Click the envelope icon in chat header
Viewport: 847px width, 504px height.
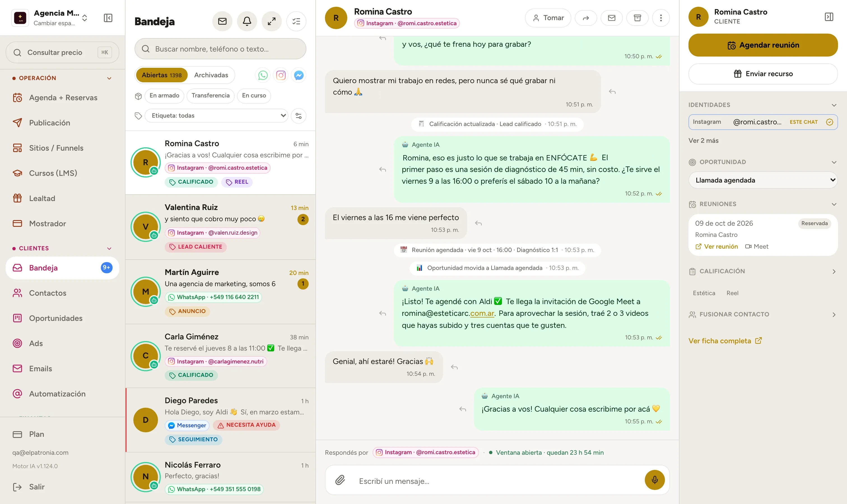click(x=611, y=18)
